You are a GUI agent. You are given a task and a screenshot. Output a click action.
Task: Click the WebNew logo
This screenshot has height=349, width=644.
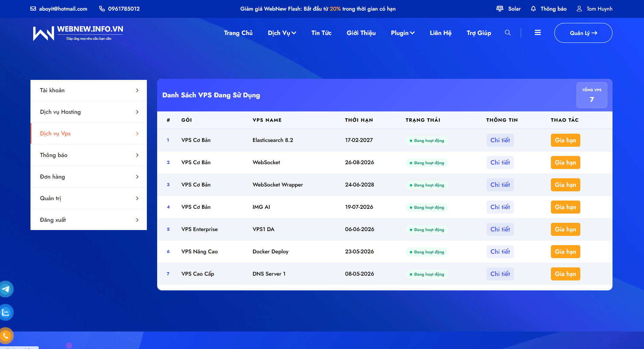pos(78,33)
